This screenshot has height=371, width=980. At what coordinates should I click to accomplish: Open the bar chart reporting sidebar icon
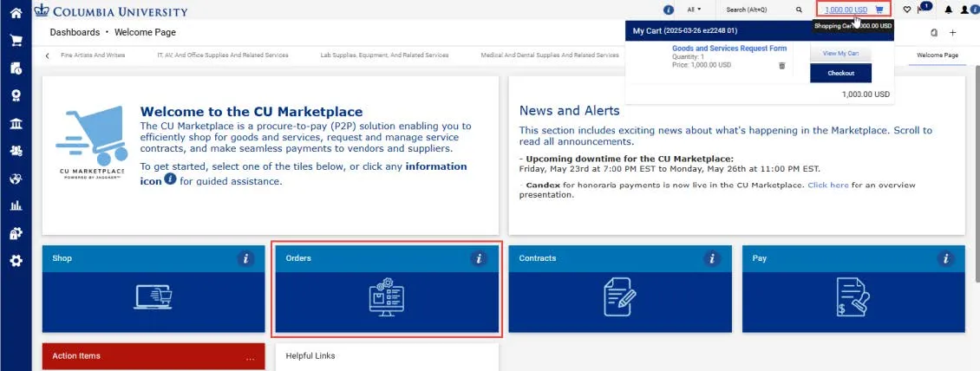(x=16, y=205)
